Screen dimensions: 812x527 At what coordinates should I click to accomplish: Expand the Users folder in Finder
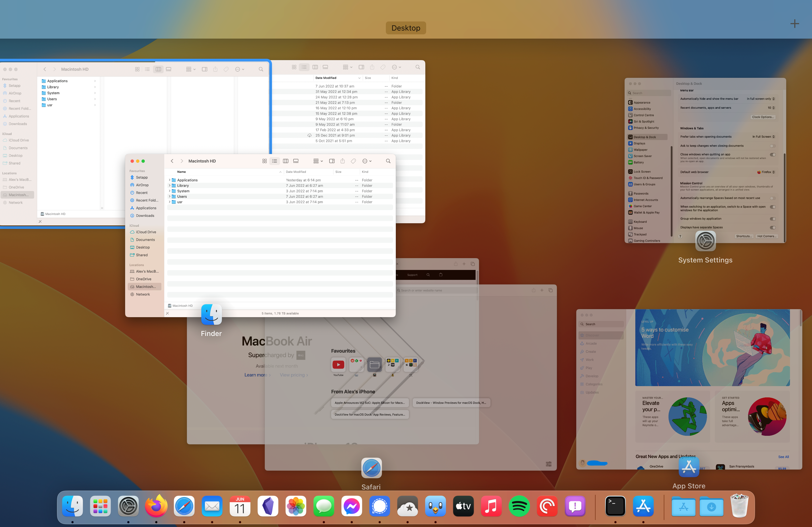pyautogui.click(x=169, y=196)
